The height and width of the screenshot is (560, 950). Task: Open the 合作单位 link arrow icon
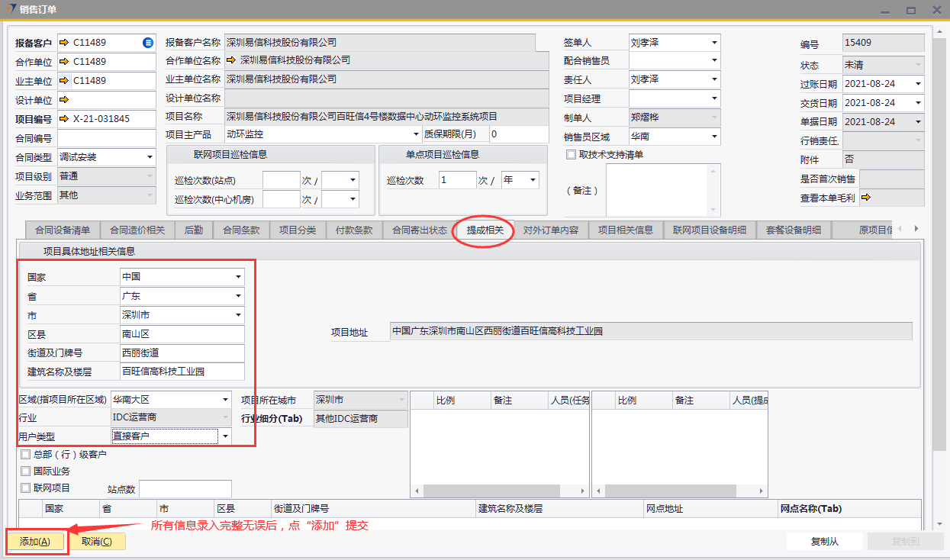63,62
